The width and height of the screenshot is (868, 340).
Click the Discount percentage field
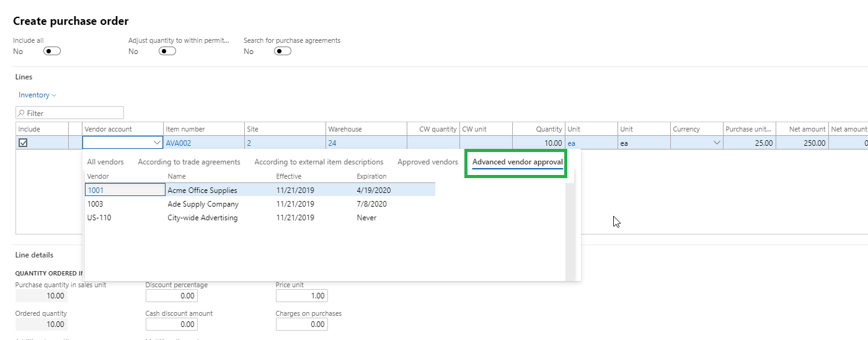pyautogui.click(x=172, y=296)
